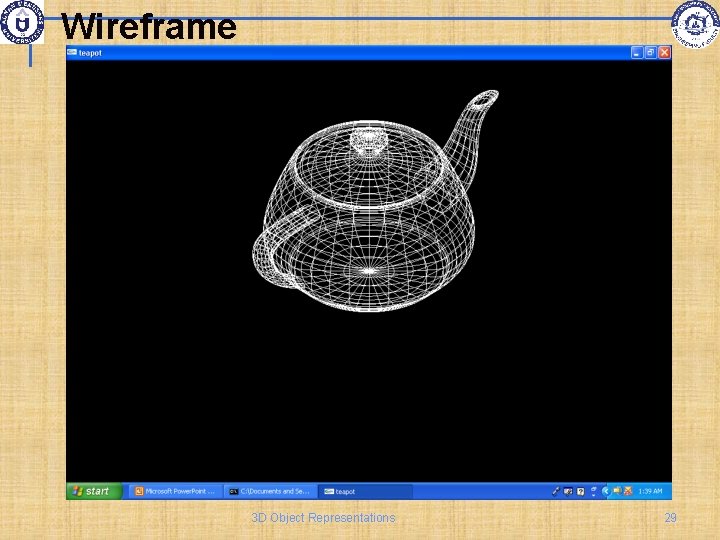
Task: Open the question mark help icon in taskbar
Action: tap(580, 491)
